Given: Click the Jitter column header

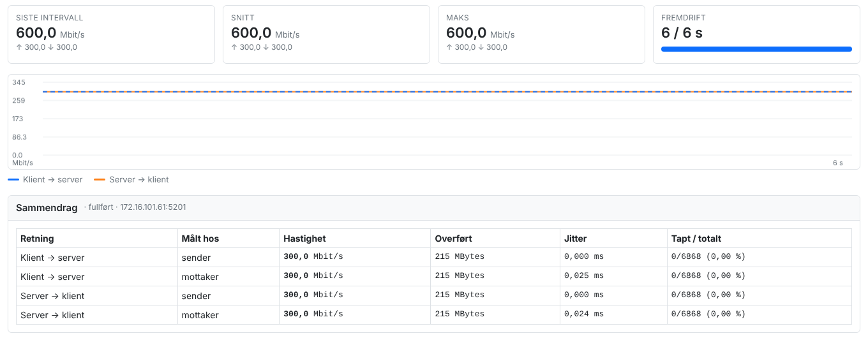Looking at the screenshot, I should [576, 239].
